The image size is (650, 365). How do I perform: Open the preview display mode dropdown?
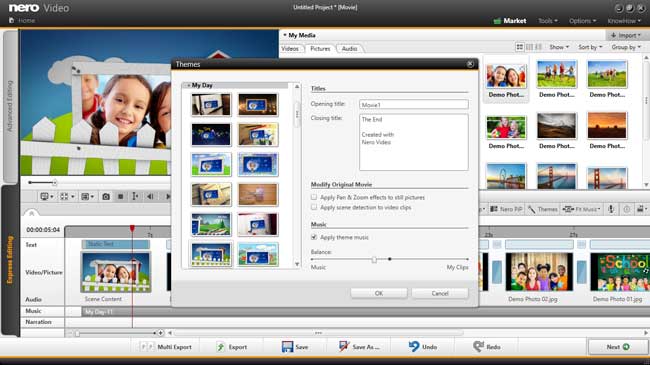click(46, 196)
